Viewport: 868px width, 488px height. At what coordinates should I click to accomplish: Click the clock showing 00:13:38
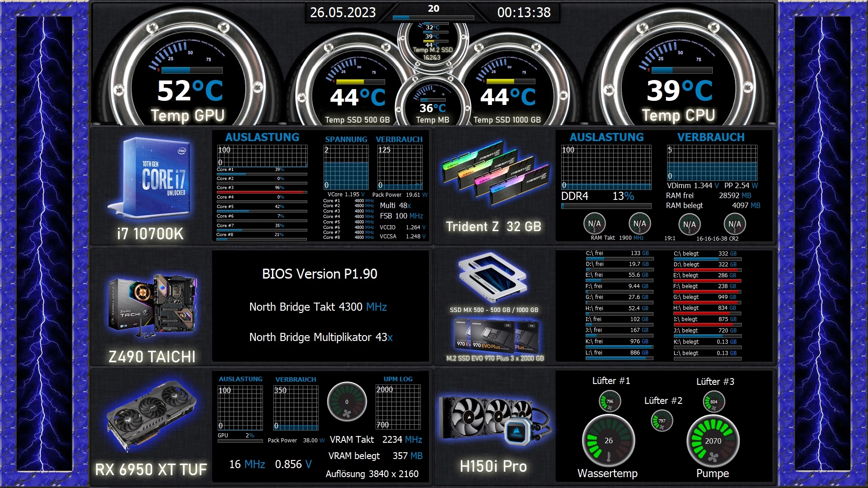(x=524, y=12)
